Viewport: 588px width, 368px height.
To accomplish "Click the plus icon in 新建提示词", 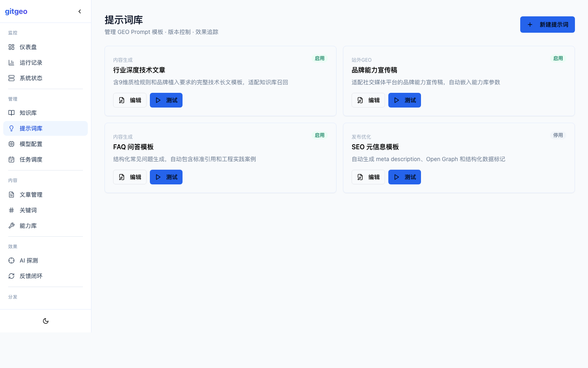I will point(530,25).
